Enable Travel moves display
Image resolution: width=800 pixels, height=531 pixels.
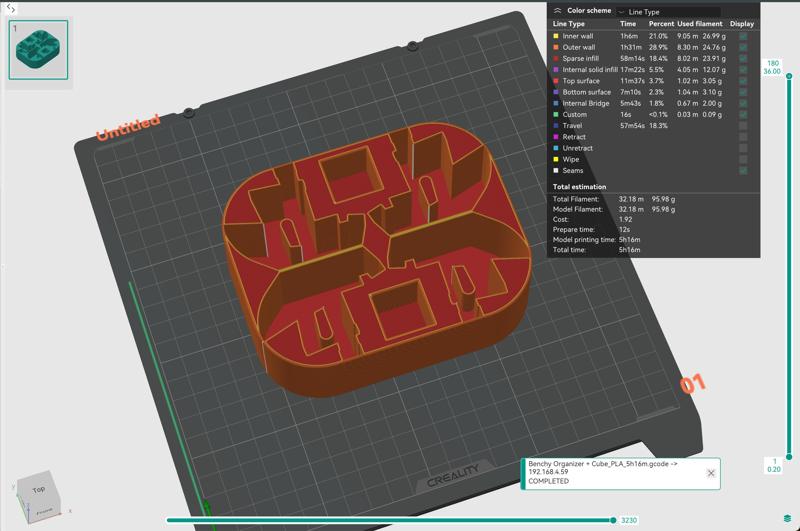coord(742,126)
